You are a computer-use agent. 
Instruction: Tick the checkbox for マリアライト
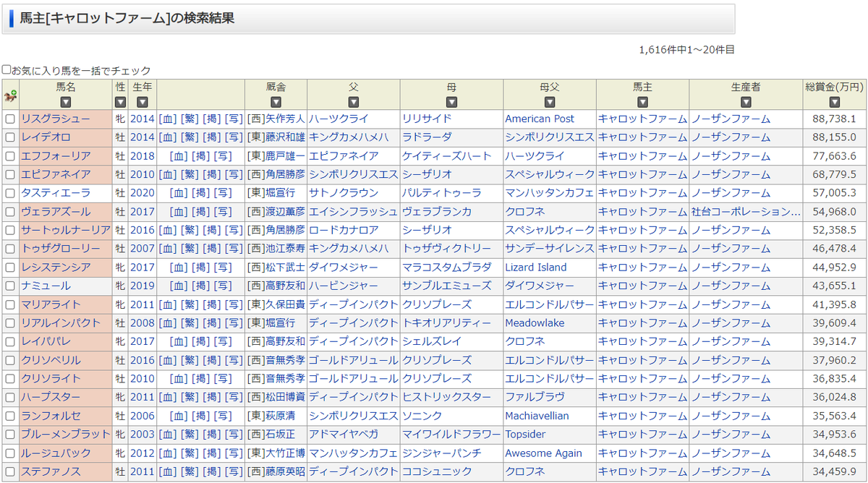[x=10, y=304]
